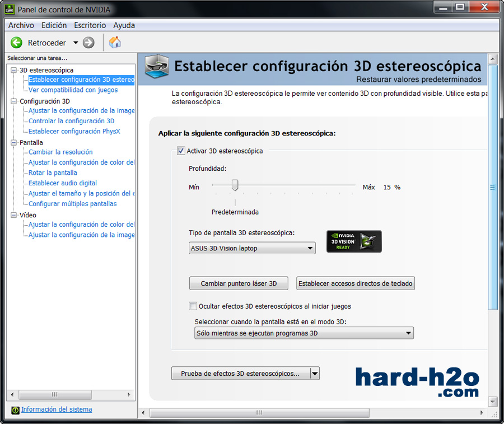Select Ajustar la configuración de color under Pantalla

[82, 162]
